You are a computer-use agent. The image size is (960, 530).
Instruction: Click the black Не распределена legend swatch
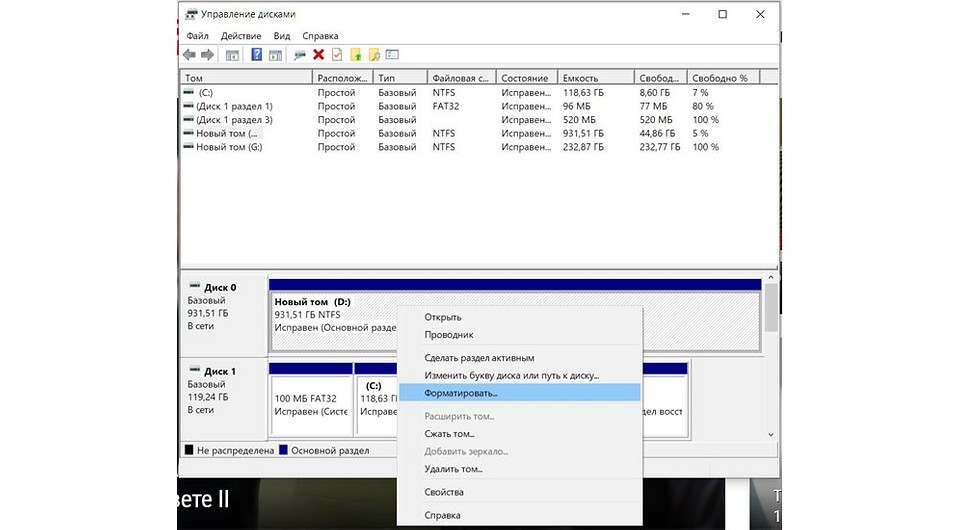(x=189, y=450)
